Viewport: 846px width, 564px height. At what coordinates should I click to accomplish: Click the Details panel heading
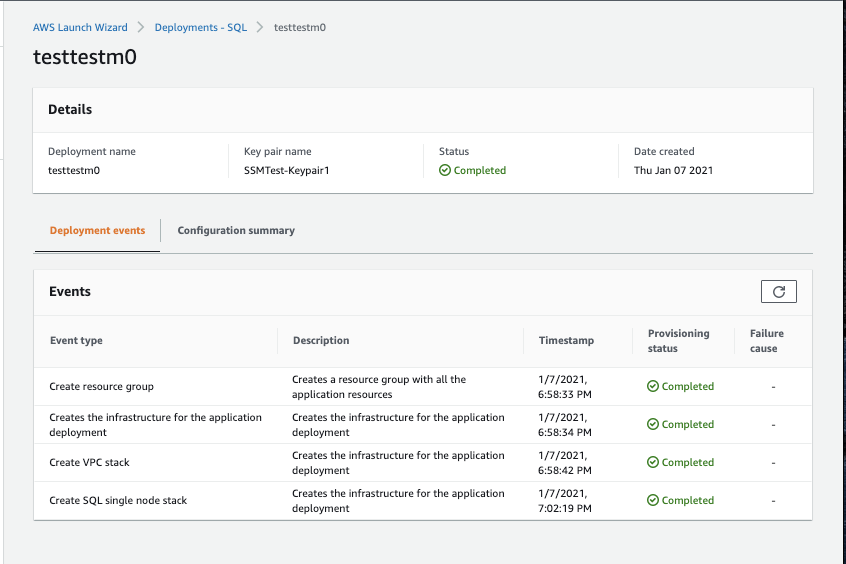click(70, 110)
